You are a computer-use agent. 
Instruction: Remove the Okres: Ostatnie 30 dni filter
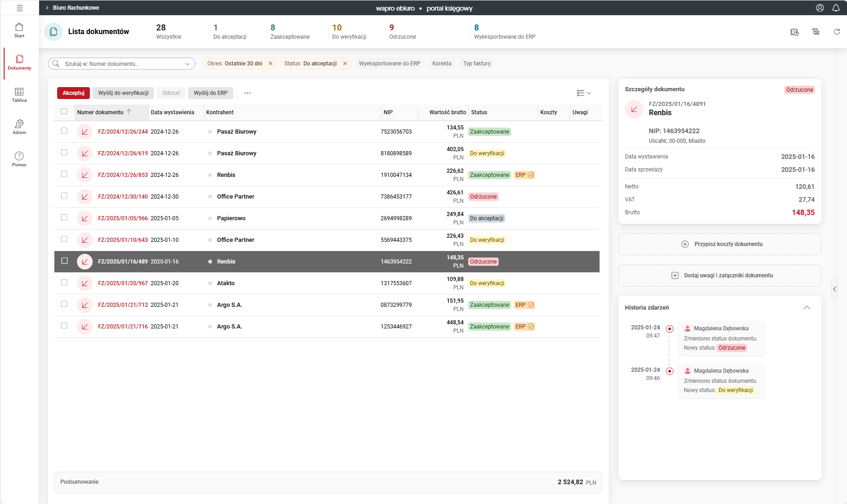[271, 64]
